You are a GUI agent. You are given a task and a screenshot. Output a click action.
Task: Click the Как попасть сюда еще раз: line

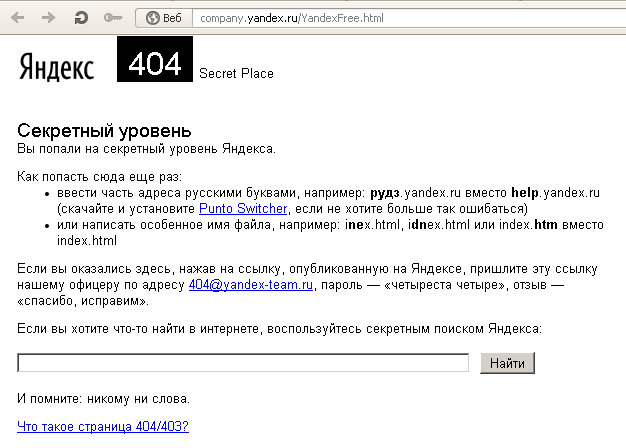pos(99,176)
